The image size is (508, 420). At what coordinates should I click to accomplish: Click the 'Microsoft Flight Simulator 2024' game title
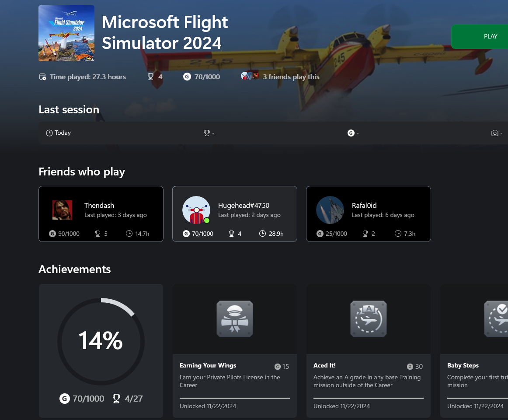[x=165, y=32]
